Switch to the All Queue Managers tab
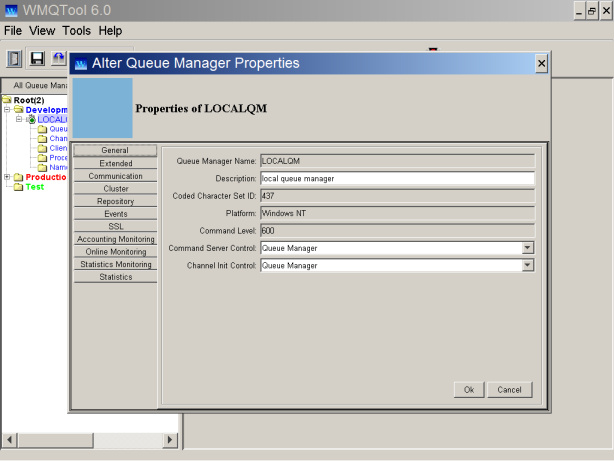The width and height of the screenshot is (614, 461). click(x=35, y=85)
